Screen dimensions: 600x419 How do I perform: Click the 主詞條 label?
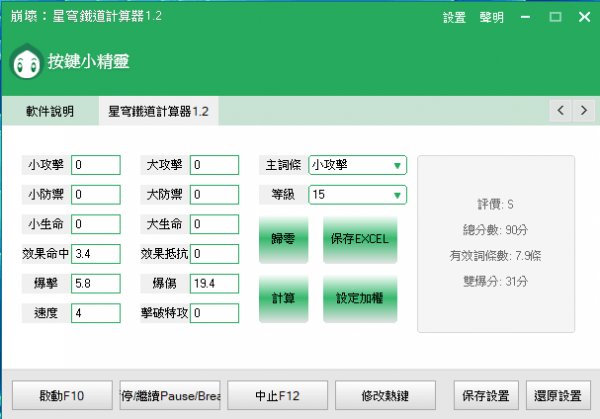[x=283, y=165]
